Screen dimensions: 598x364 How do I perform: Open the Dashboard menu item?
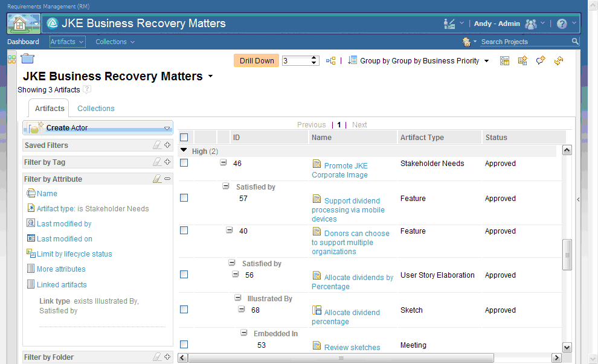23,42
